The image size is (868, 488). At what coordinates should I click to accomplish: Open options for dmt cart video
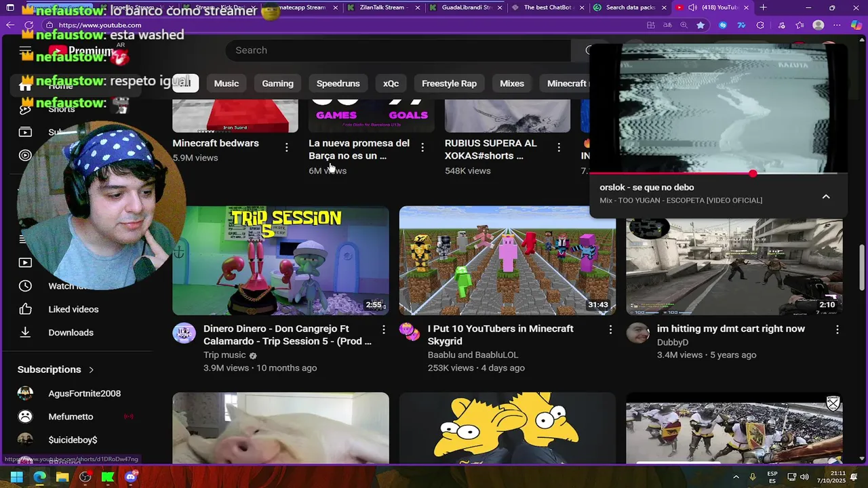(x=837, y=329)
